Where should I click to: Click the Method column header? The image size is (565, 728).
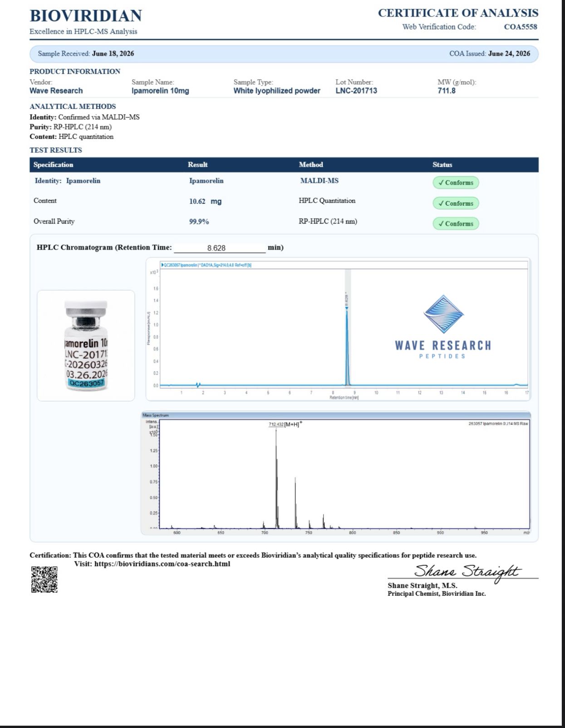pyautogui.click(x=311, y=164)
